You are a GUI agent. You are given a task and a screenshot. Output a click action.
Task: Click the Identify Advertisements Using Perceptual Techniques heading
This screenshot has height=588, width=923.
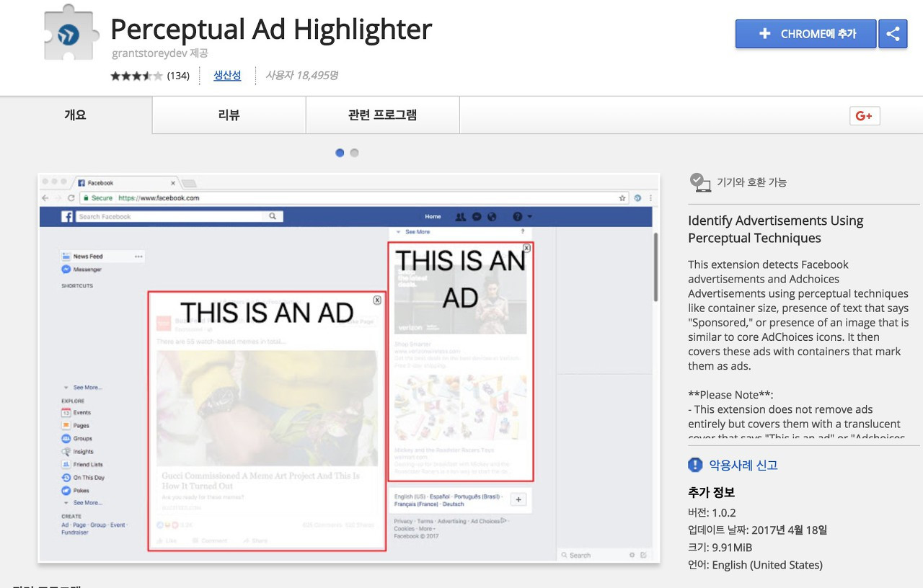[775, 229]
